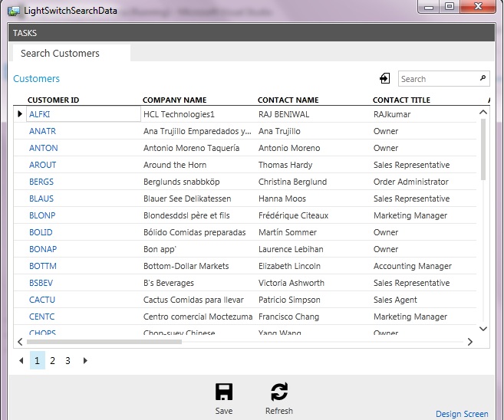Click the current row indicator for ALFKI
Screen dimensions: 504x420
click(x=20, y=113)
